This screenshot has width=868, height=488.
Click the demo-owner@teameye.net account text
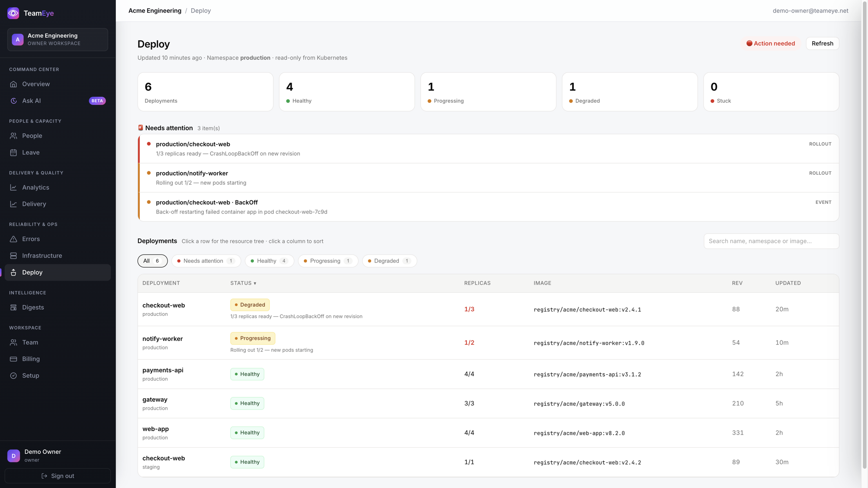810,10
